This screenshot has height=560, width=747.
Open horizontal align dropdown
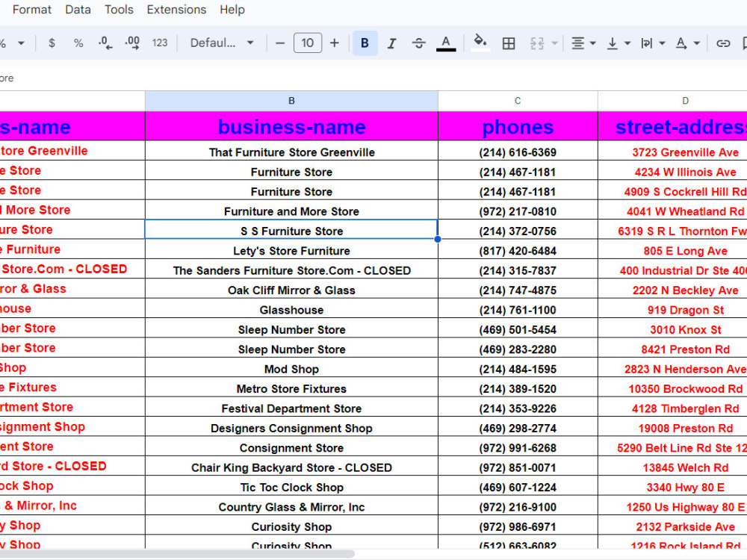[x=583, y=43]
